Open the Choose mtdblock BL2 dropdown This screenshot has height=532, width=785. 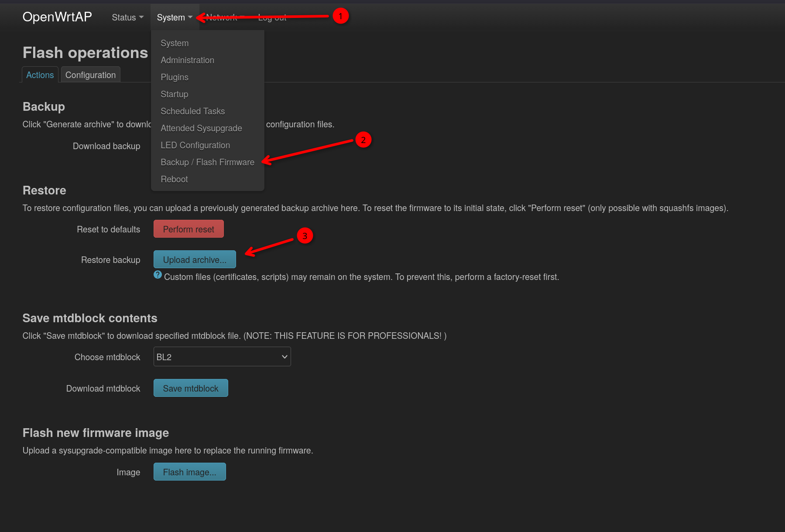(x=222, y=357)
